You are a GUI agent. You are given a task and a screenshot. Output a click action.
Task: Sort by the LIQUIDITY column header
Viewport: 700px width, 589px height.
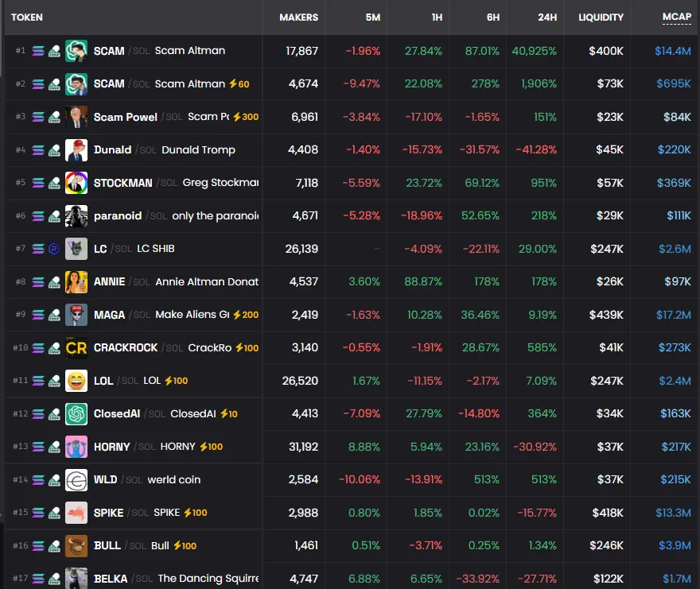point(601,17)
